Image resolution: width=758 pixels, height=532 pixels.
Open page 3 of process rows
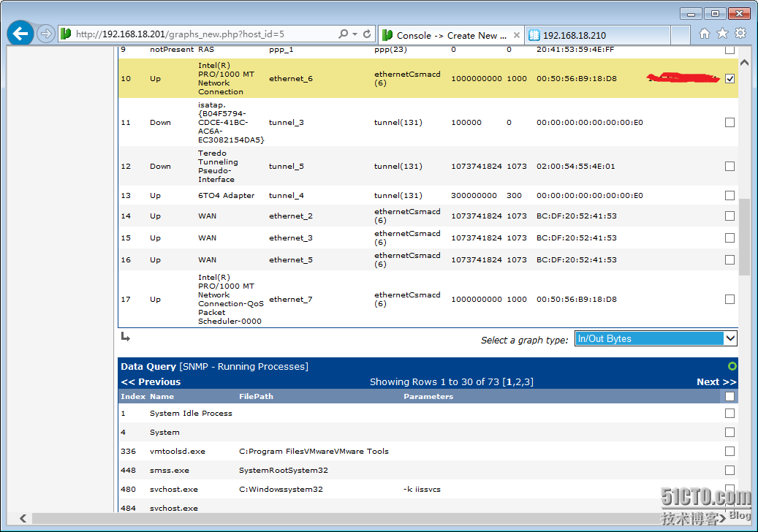click(526, 381)
